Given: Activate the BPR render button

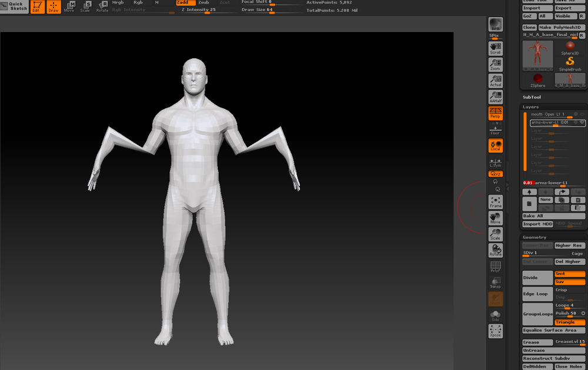Looking at the screenshot, I should click(495, 24).
